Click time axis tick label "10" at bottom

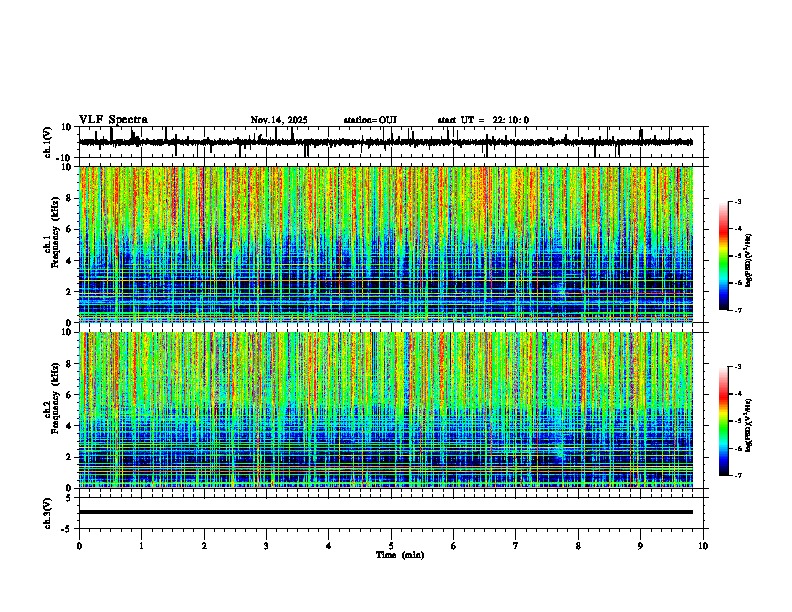tap(703, 546)
